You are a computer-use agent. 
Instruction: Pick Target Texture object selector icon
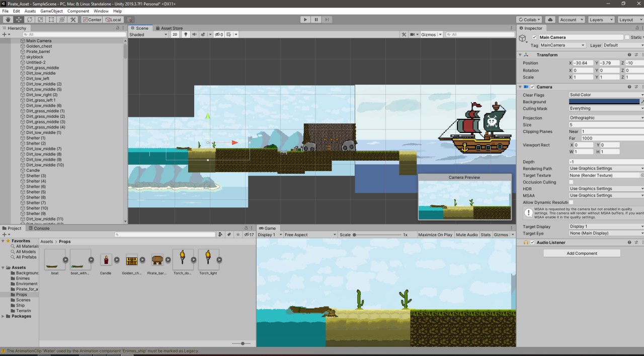pyautogui.click(x=642, y=175)
